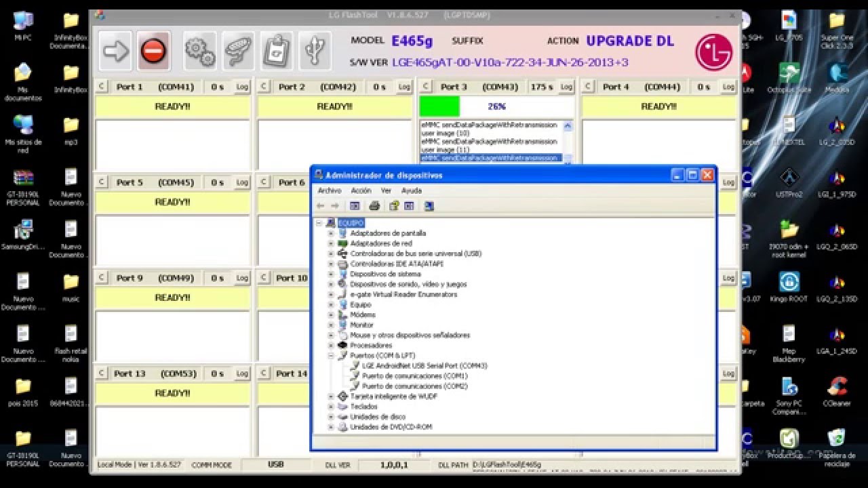Click the Properties help icon in Device Manager toolbar
This screenshot has height=488, width=868.
[393, 206]
